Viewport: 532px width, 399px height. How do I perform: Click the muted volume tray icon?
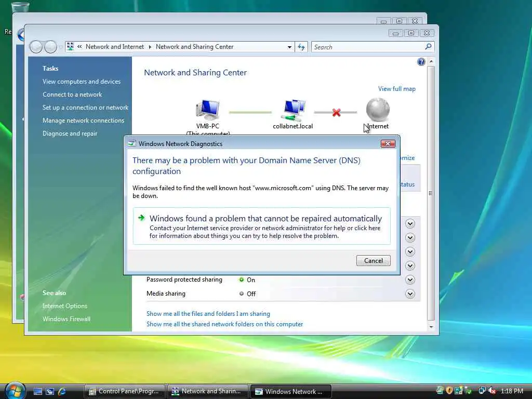(x=492, y=391)
